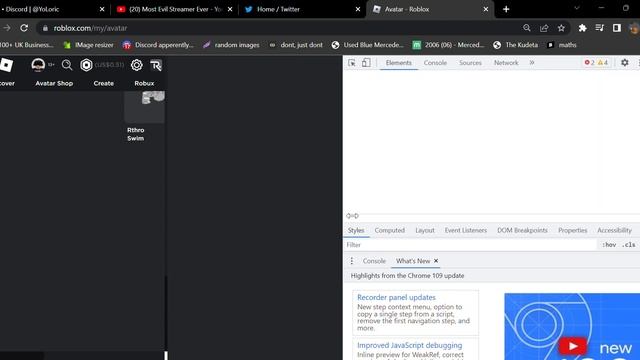Click the Roblox search magnifier icon

[x=67, y=65]
